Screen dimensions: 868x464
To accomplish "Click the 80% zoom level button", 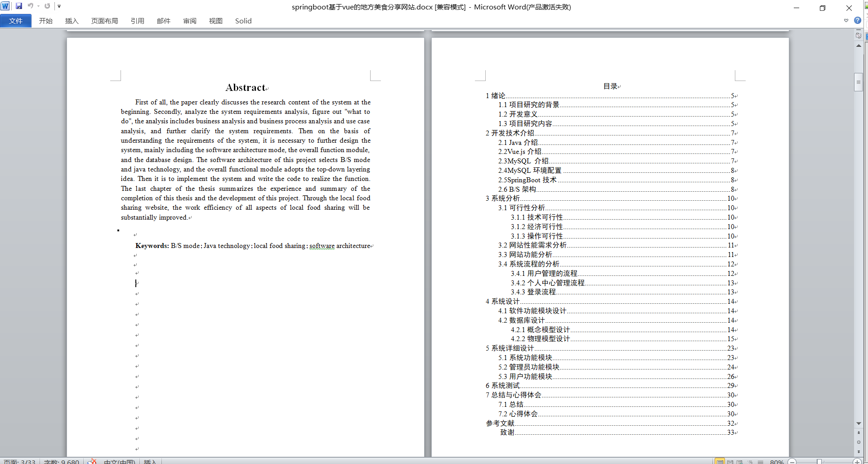I will pos(777,461).
